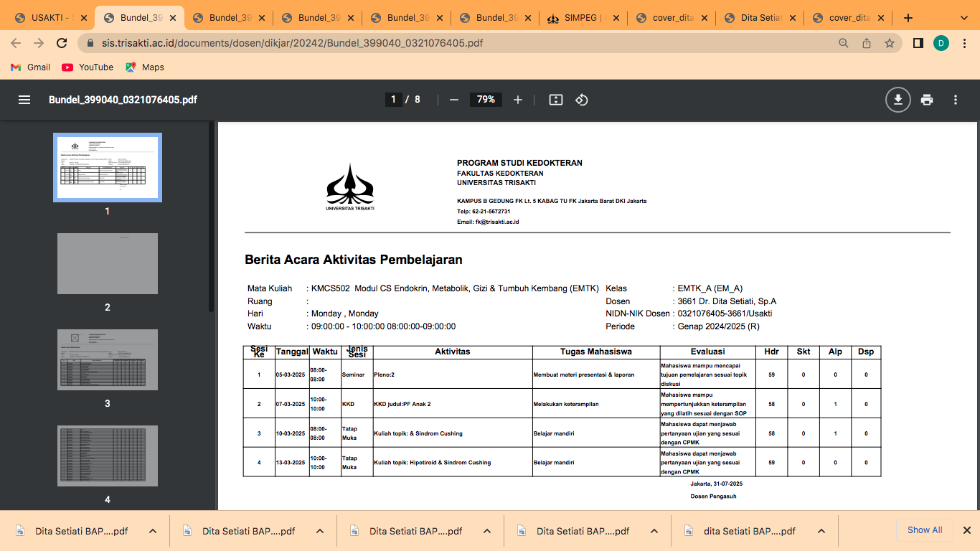Expand options for second BAP download
980x551 pixels.
coord(320,531)
